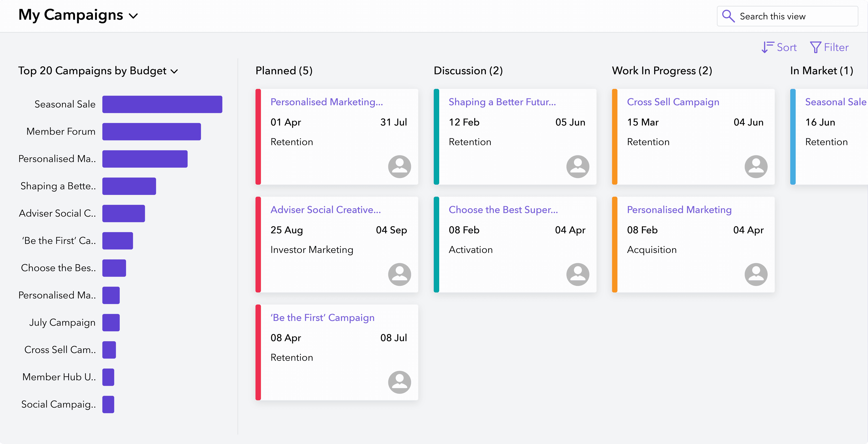Open 'Be the First' Campaign link
Viewport: 868px width, 444px height.
[322, 318]
